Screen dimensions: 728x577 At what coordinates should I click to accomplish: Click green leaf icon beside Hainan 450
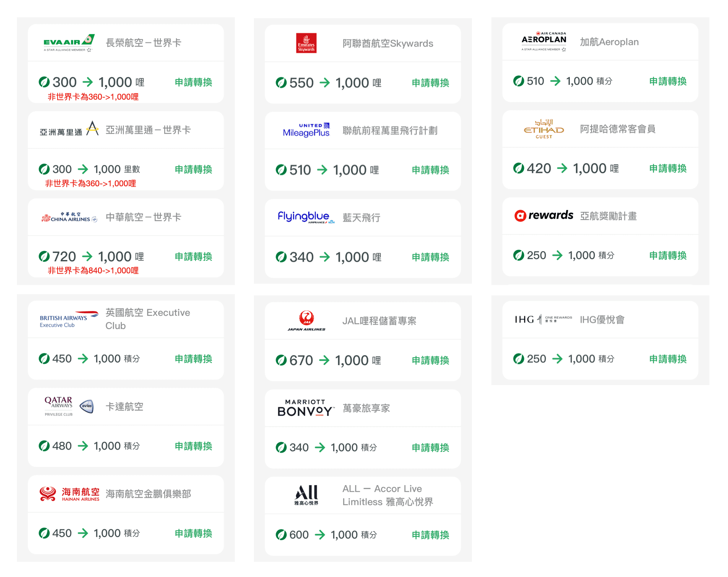(x=44, y=533)
